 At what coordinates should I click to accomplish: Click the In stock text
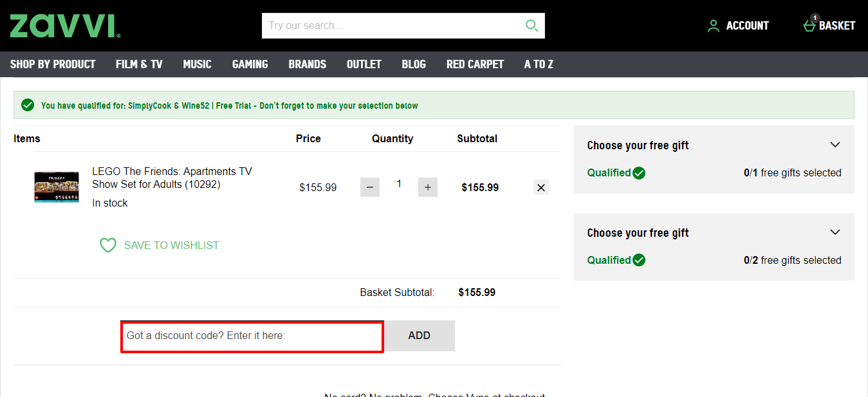(x=110, y=203)
